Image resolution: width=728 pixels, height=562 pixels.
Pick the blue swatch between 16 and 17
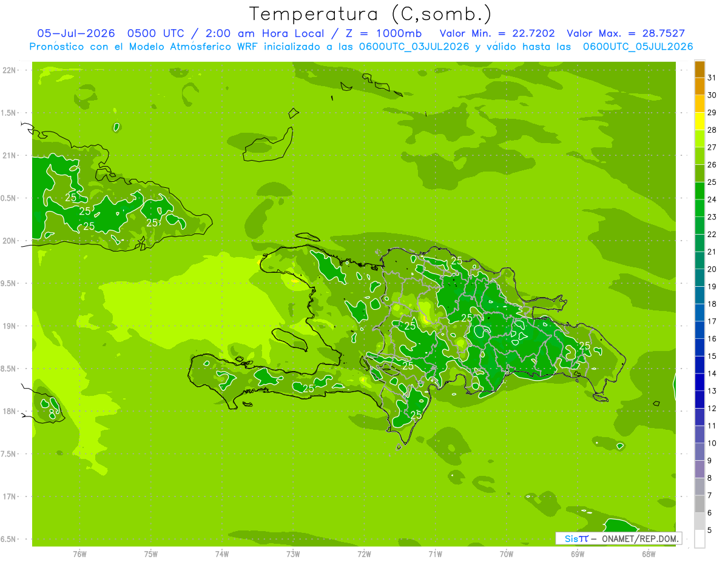tap(699, 330)
